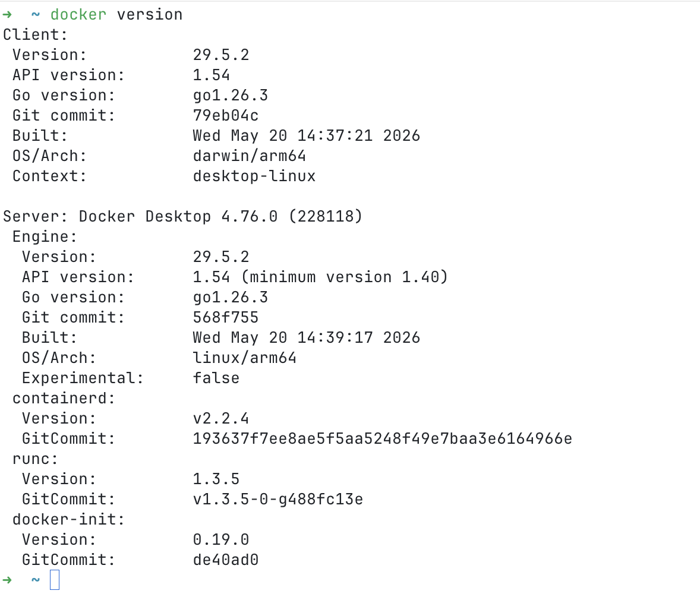Click the long containerd GitCommit hash
Viewport: 700px width, 600px height.
[x=383, y=439]
